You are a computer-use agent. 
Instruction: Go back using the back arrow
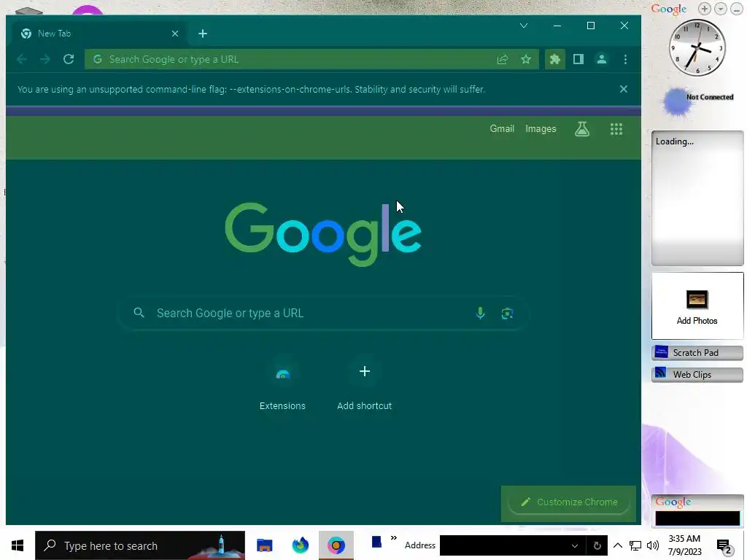(x=22, y=59)
